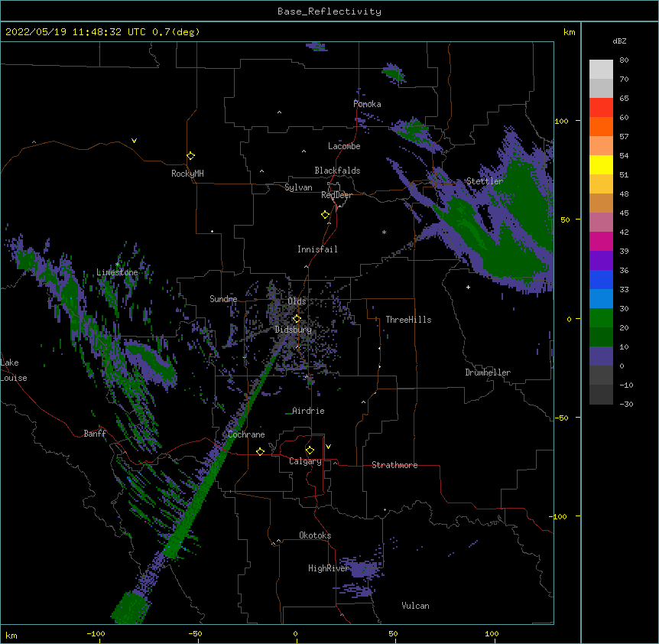Viewport: 659px width, 644px height.
Task: Click the yellow marker south of RedDeer
Action: (x=325, y=215)
